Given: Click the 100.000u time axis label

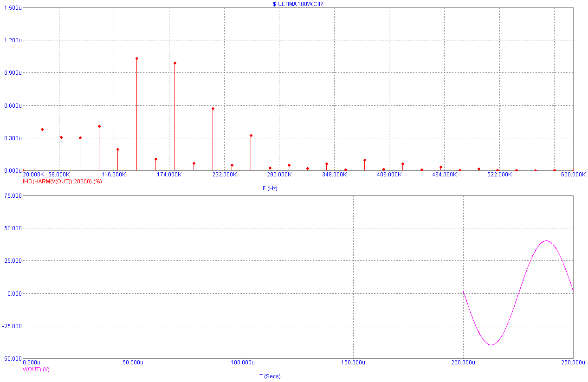Looking at the screenshot, I should point(243,362).
